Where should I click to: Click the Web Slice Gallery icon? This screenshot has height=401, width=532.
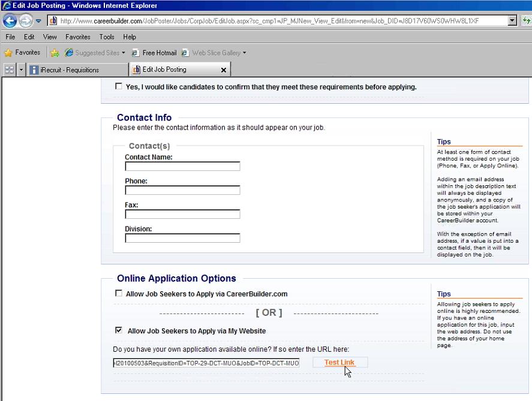[185, 53]
